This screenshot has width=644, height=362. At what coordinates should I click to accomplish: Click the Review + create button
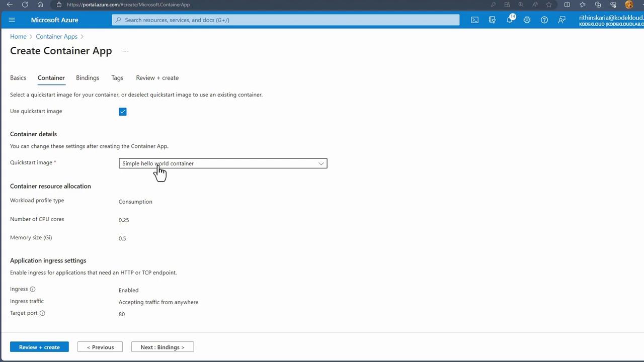pos(39,347)
